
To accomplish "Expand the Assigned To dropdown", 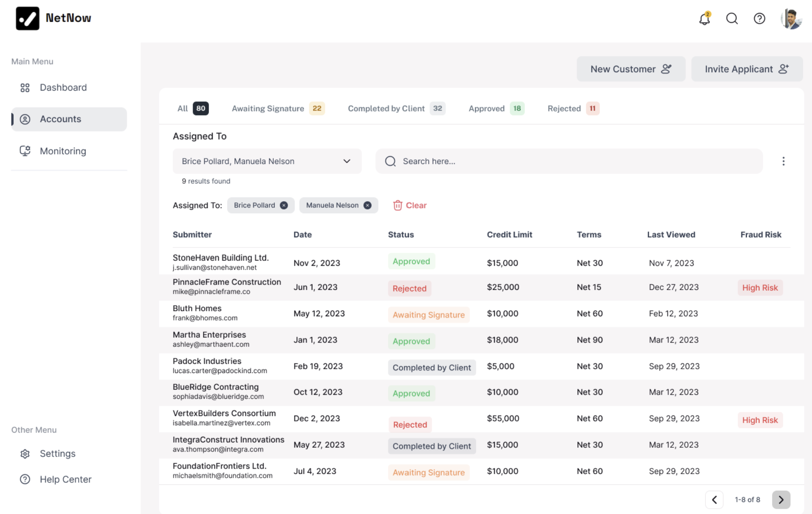I will pos(347,161).
